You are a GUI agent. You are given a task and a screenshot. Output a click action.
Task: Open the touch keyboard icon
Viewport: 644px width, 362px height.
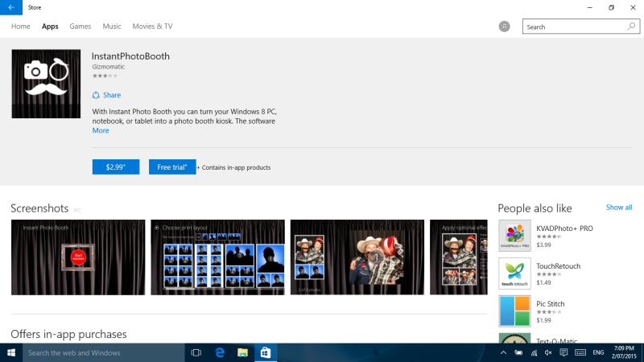tap(580, 352)
